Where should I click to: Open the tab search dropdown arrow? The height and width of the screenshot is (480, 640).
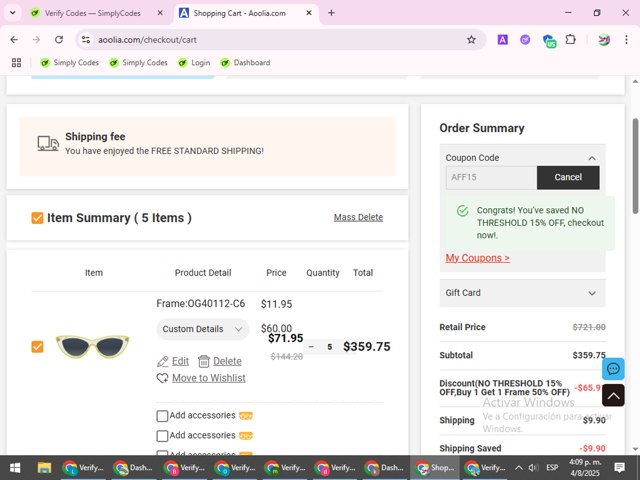coord(13,13)
